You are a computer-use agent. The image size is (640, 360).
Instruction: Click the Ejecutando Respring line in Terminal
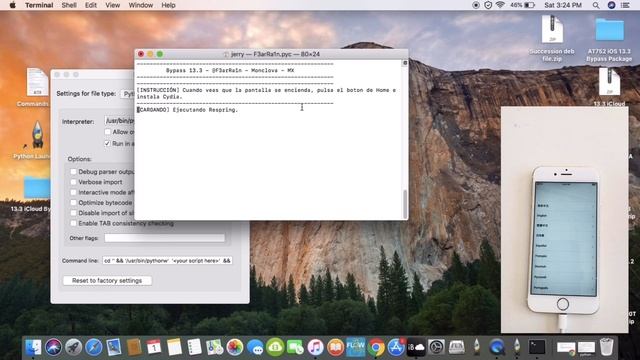point(187,110)
